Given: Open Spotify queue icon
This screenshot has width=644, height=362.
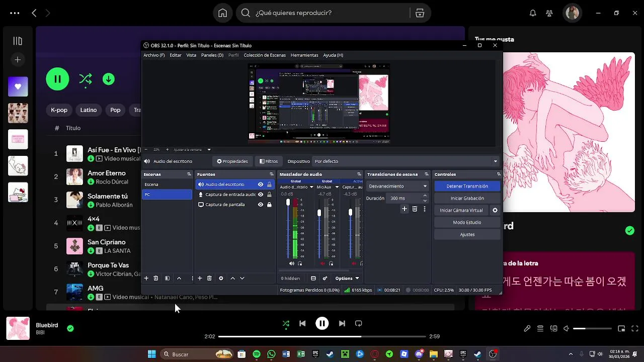Looking at the screenshot, I should tap(540, 328).
